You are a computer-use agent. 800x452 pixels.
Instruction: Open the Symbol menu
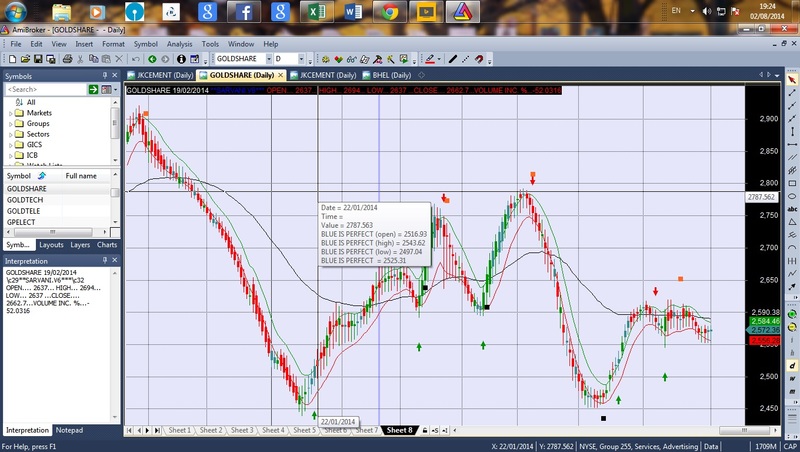point(145,44)
